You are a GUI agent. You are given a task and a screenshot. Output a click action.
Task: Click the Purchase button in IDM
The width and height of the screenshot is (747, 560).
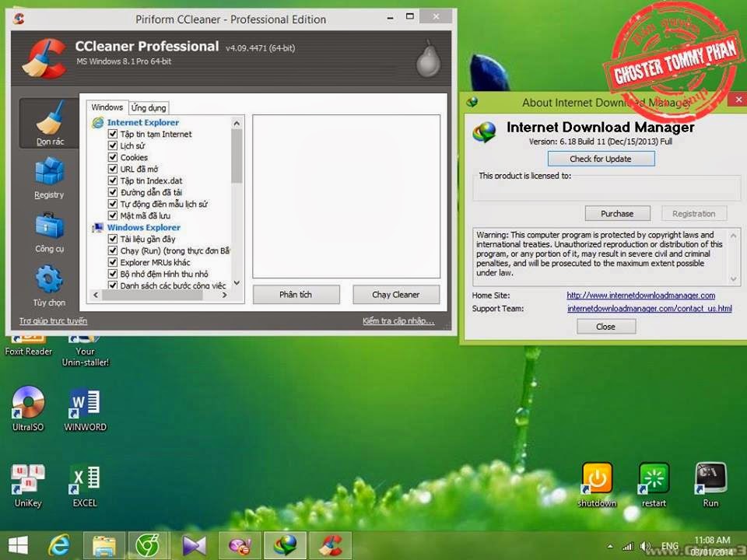click(617, 214)
